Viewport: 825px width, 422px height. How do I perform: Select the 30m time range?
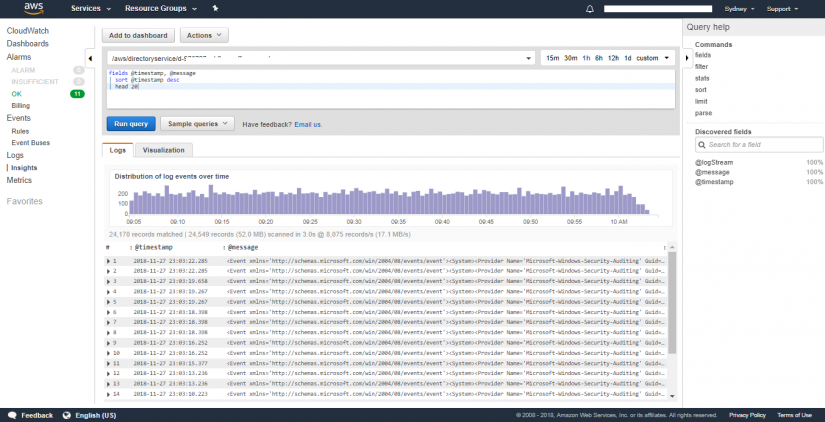click(571, 58)
